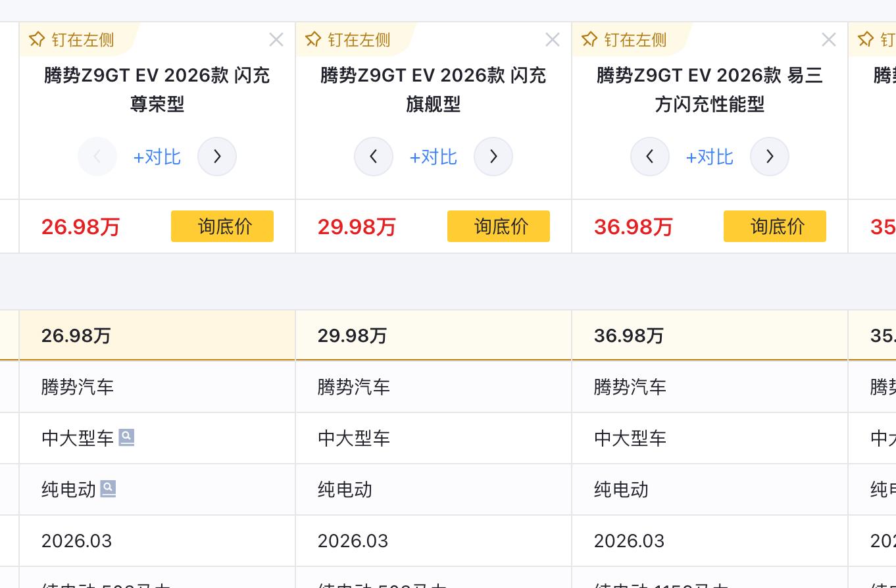
Task: Move 闪充旗舰型 column left
Action: tap(374, 157)
